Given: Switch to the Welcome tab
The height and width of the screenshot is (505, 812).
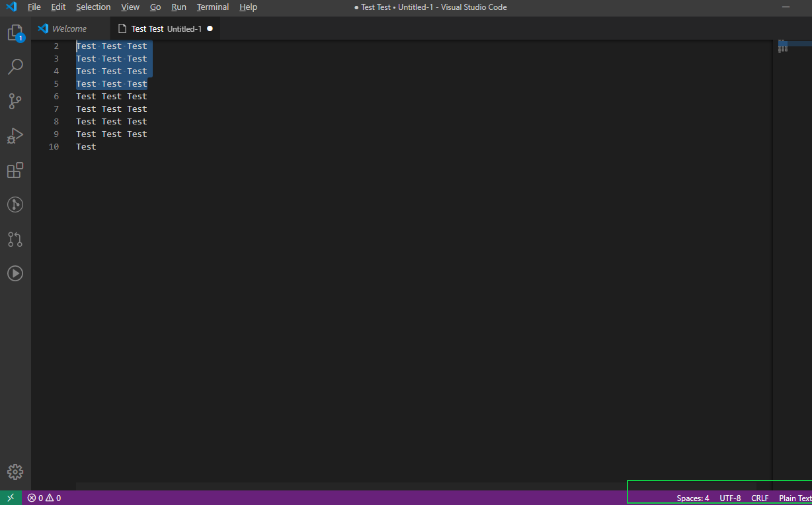Looking at the screenshot, I should [x=69, y=28].
